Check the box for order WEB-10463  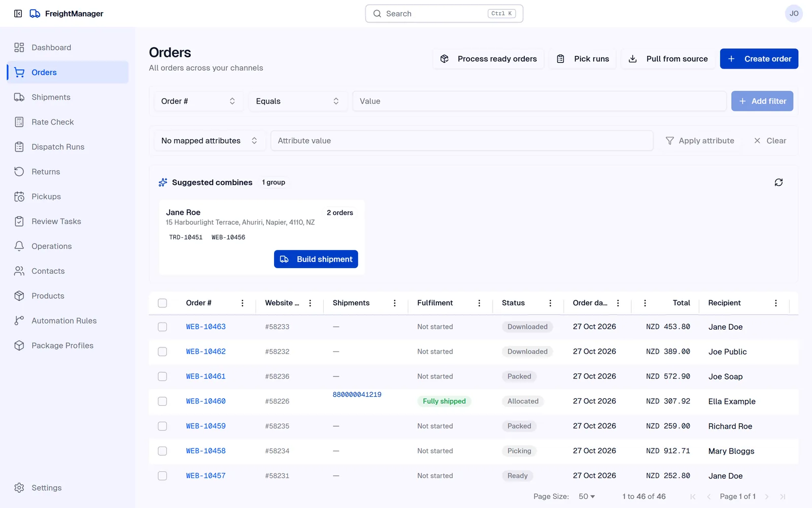162,327
